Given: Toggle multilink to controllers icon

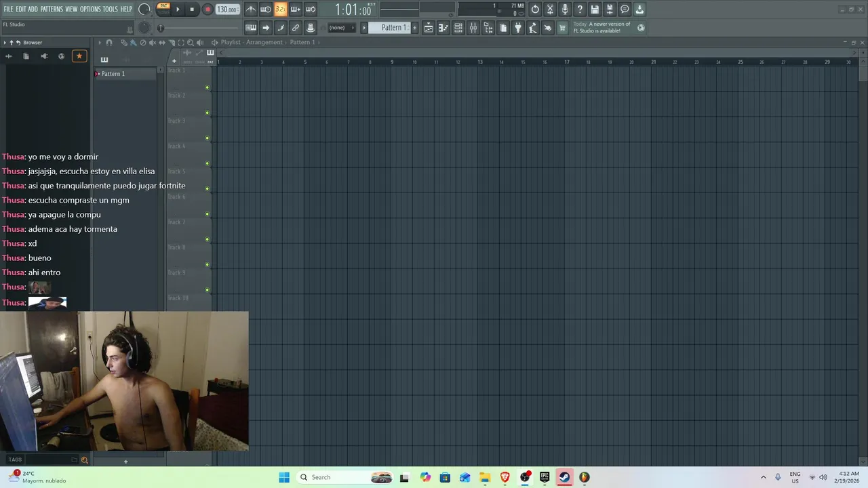Looking at the screenshot, I should 311,28.
